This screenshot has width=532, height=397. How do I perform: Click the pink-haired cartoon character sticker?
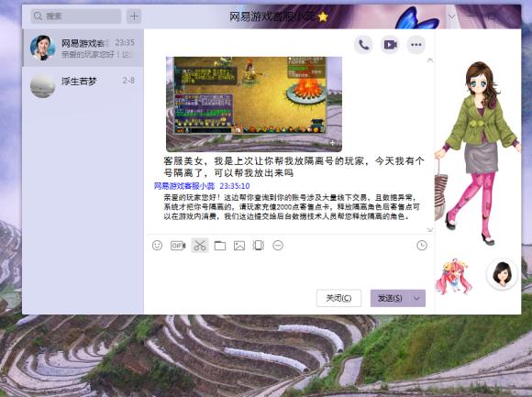pos(453,276)
